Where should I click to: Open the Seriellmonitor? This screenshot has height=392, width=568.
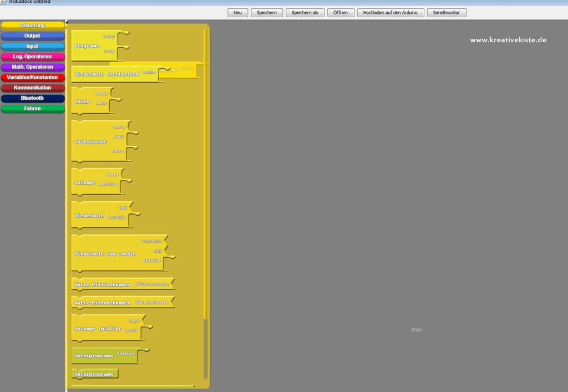[447, 13]
